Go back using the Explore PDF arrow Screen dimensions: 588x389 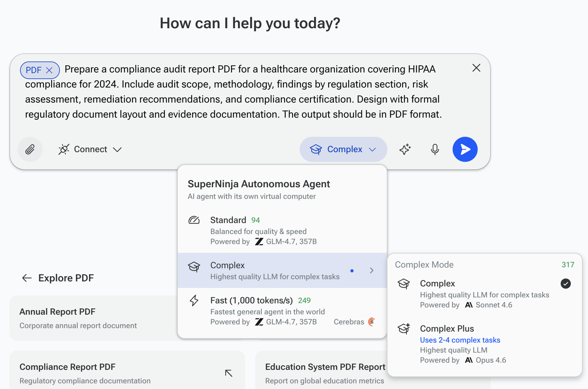(27, 278)
